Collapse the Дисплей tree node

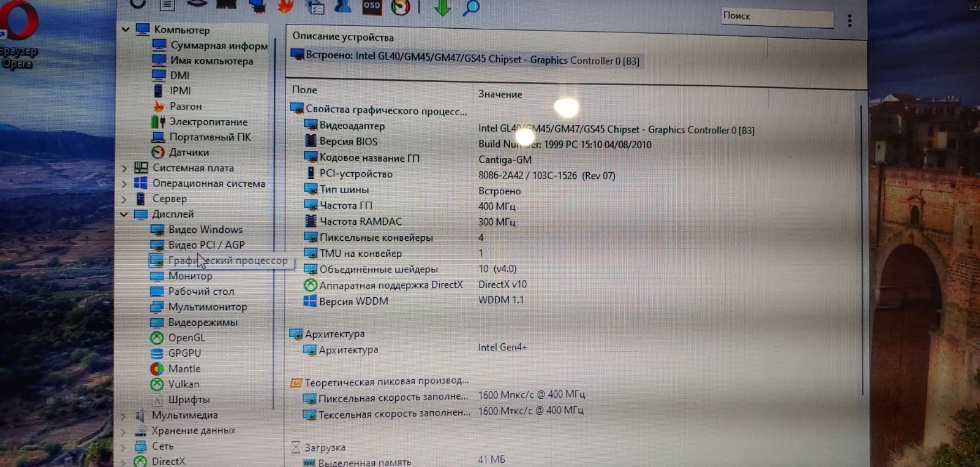pos(124,214)
